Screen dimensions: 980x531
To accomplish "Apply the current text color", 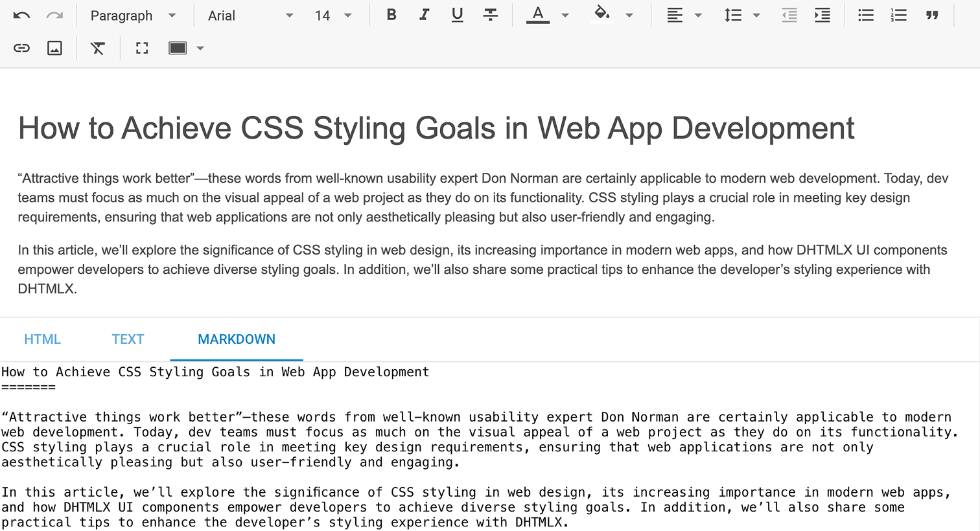I will point(538,16).
